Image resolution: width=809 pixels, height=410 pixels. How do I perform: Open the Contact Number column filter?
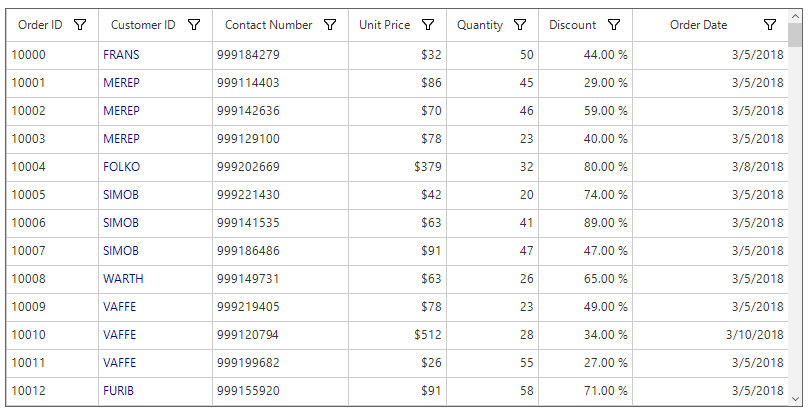point(330,25)
